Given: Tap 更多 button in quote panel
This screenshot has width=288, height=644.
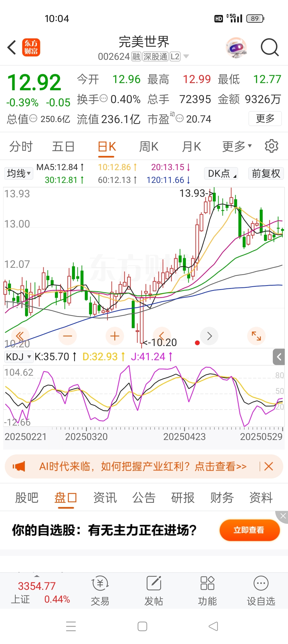Looking at the screenshot, I should [265, 118].
